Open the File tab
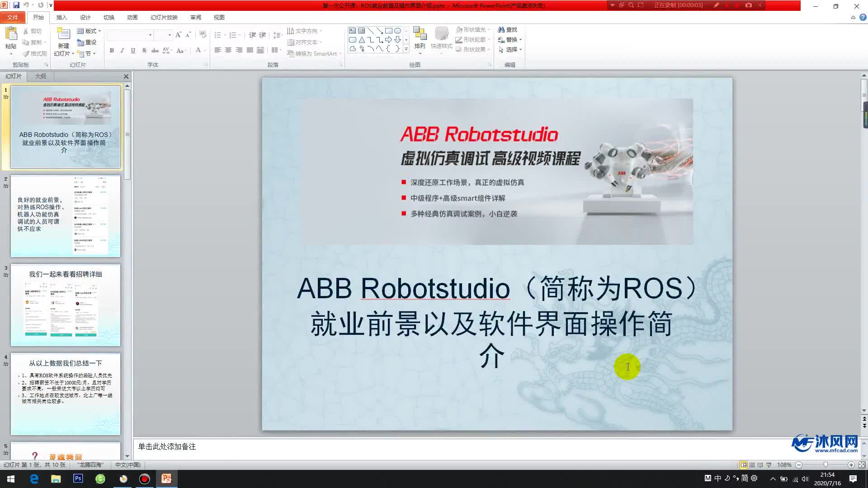The height and width of the screenshot is (488, 868). pyautogui.click(x=13, y=17)
